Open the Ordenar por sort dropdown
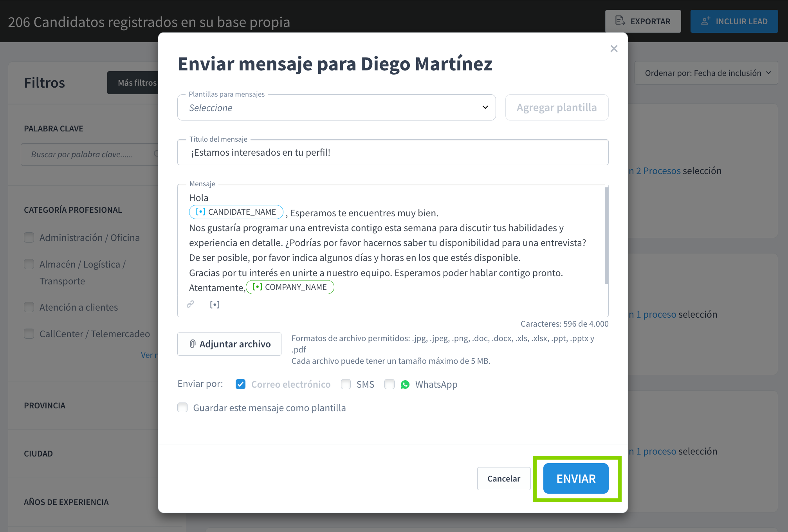This screenshot has height=532, width=788. click(706, 73)
